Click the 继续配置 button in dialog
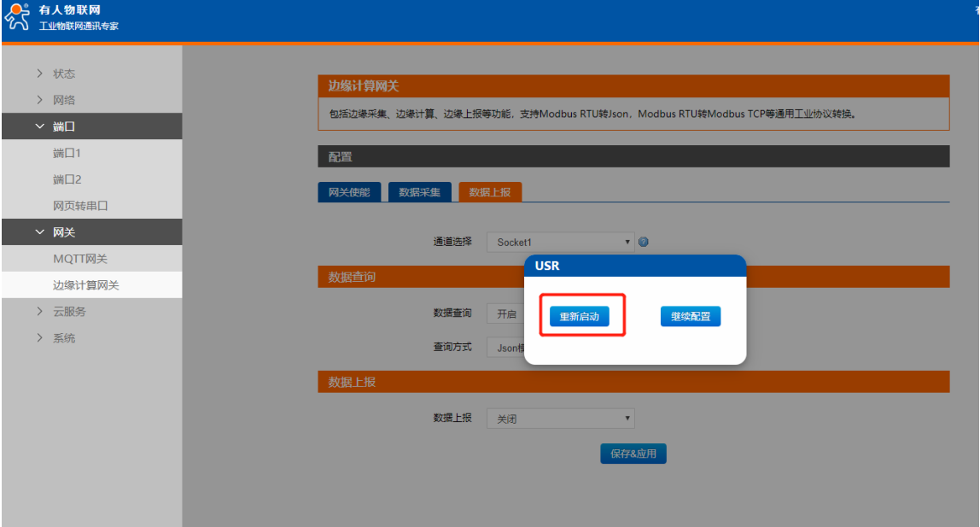The image size is (980, 527). tap(691, 316)
